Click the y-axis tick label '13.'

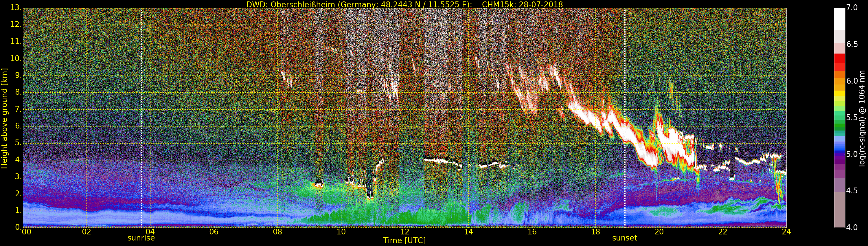coord(16,8)
